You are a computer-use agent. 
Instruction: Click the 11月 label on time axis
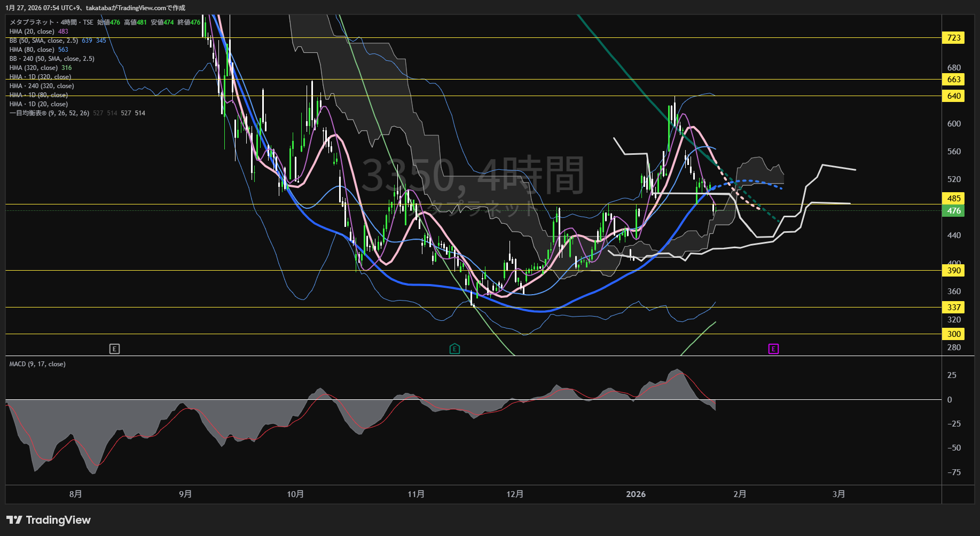point(416,494)
